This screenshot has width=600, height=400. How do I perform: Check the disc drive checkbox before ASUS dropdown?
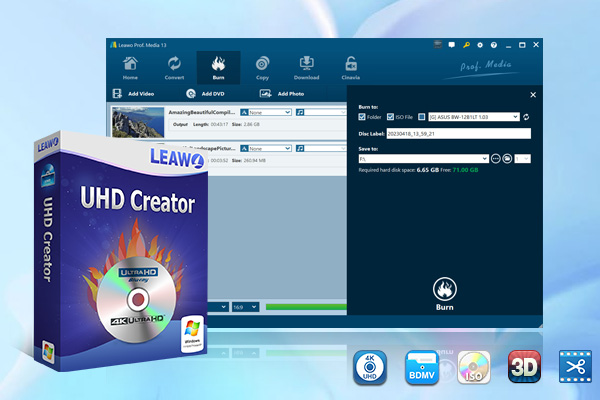(421, 117)
